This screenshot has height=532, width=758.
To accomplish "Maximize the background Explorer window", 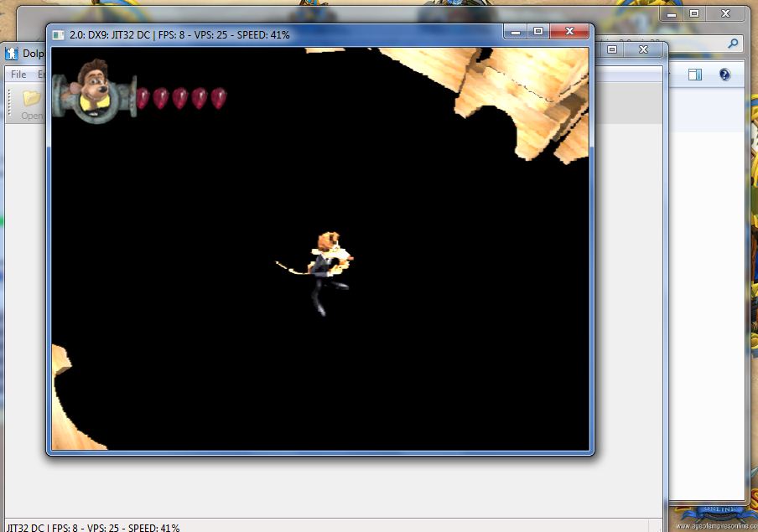I will pos(693,14).
